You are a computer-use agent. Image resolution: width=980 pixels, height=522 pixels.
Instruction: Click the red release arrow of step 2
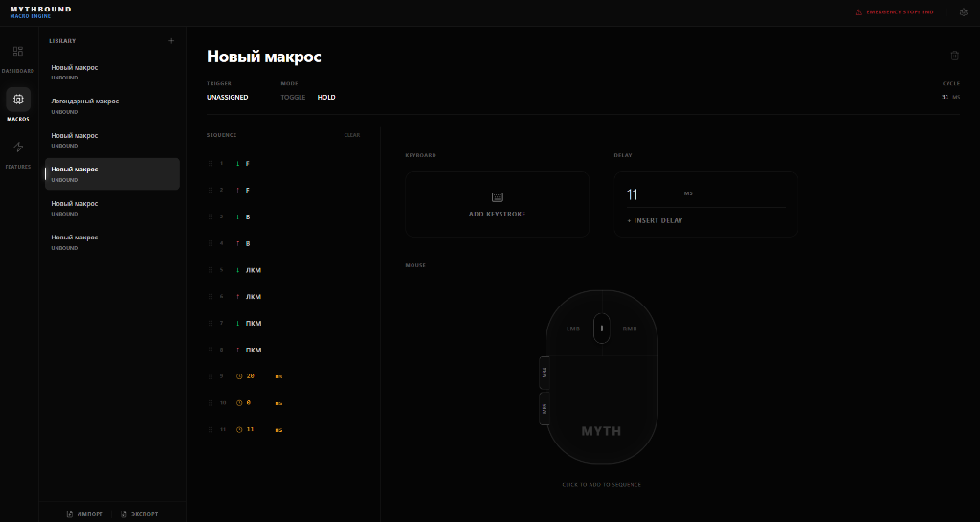pos(238,190)
